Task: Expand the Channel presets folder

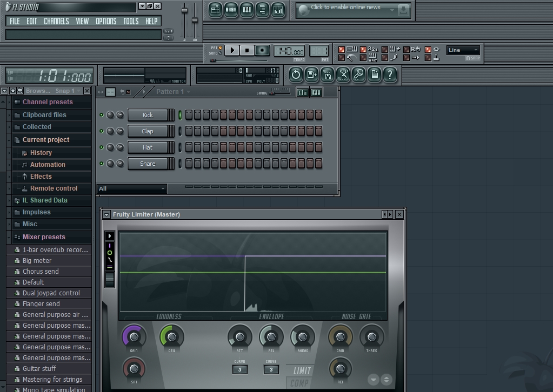Action: pyautogui.click(x=47, y=102)
